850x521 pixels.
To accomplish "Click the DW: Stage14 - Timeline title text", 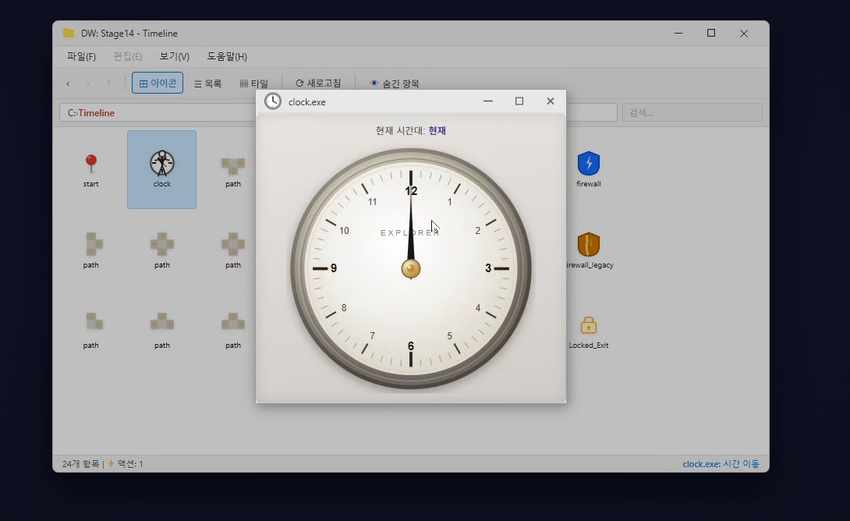I will pyautogui.click(x=129, y=34).
